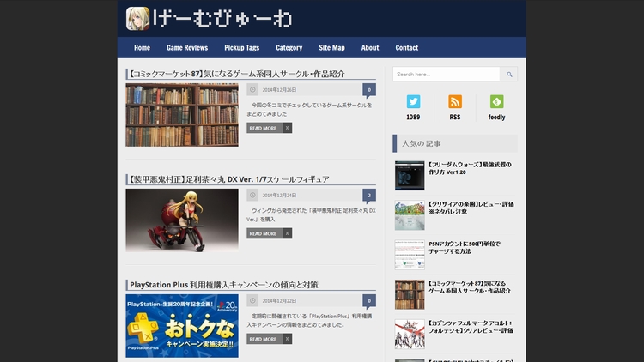Click the Twitter follower count 1089

(x=413, y=118)
